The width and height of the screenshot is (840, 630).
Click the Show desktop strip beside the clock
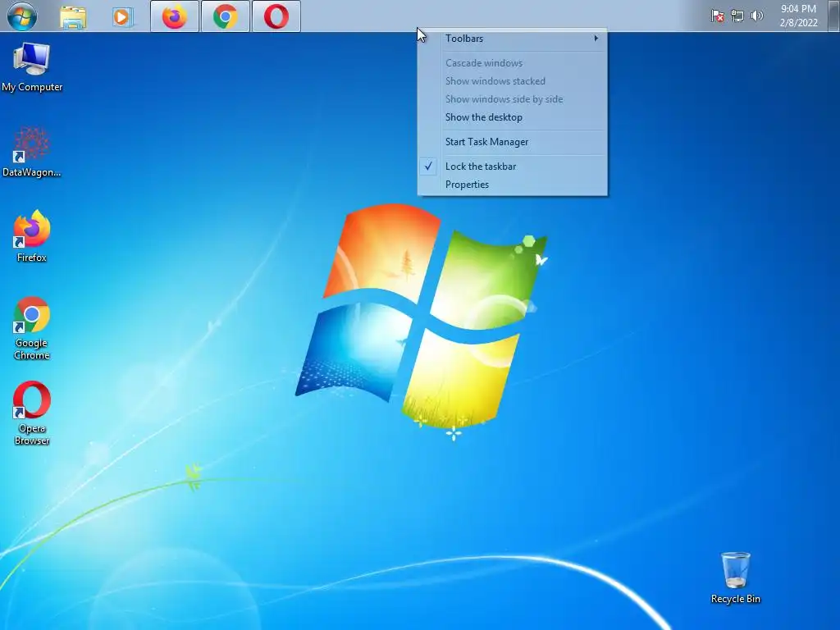[833, 16]
